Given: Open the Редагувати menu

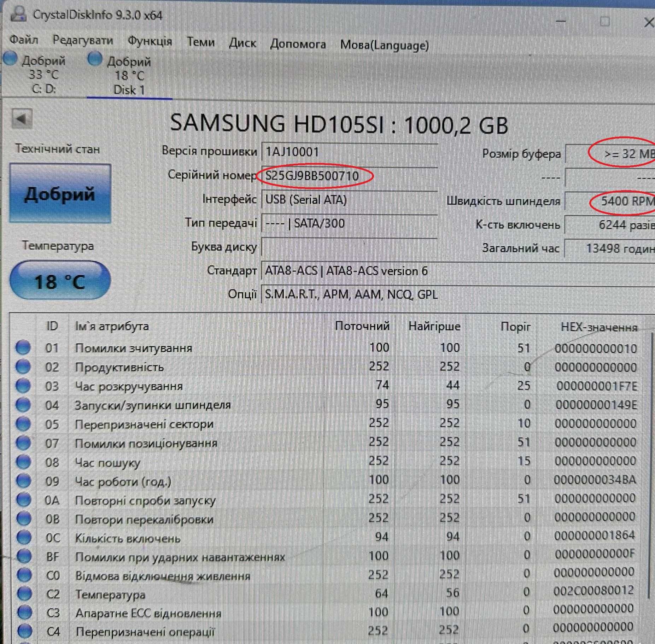Looking at the screenshot, I should click(x=83, y=40).
